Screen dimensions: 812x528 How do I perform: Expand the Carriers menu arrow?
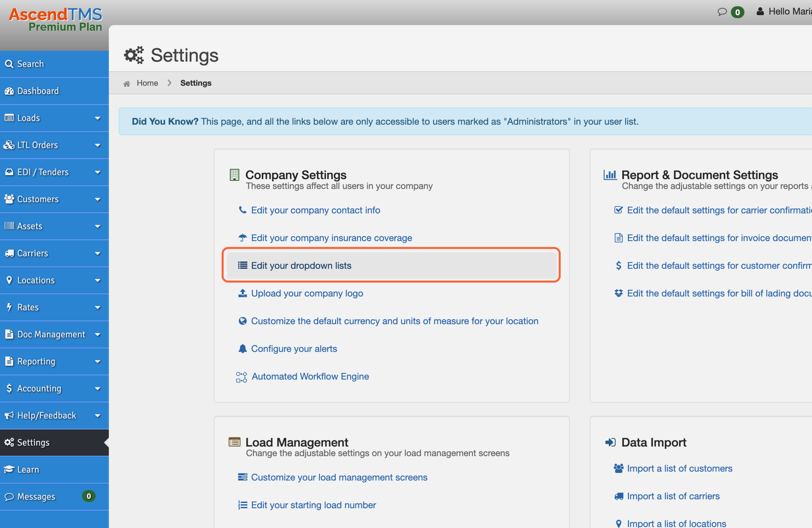click(x=98, y=253)
